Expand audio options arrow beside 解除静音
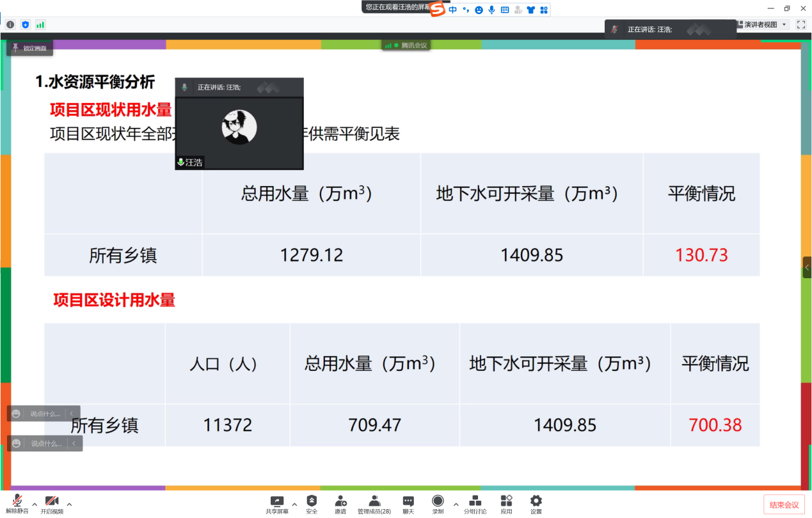Image resolution: width=812 pixels, height=518 pixels. [x=35, y=504]
